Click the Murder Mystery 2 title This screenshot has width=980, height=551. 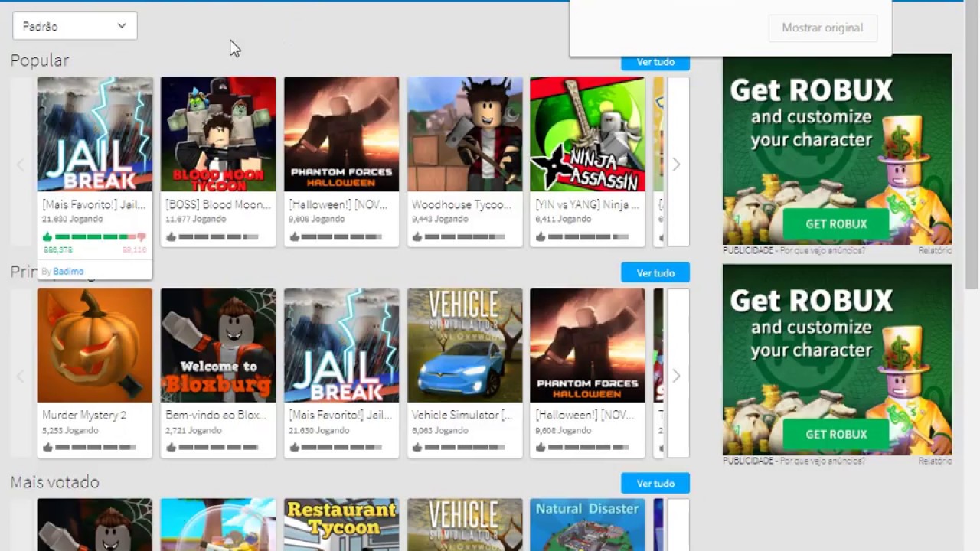pos(84,415)
